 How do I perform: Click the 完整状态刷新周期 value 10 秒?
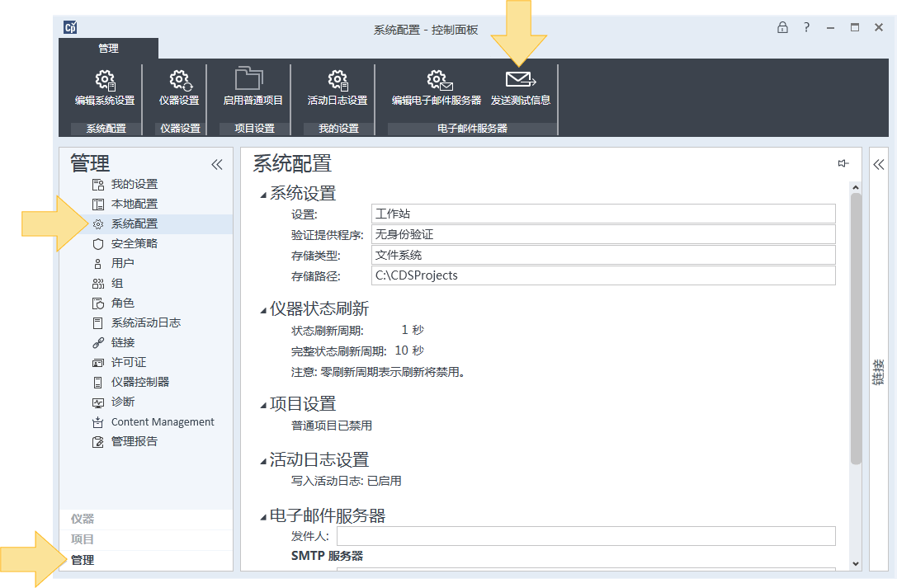409,350
